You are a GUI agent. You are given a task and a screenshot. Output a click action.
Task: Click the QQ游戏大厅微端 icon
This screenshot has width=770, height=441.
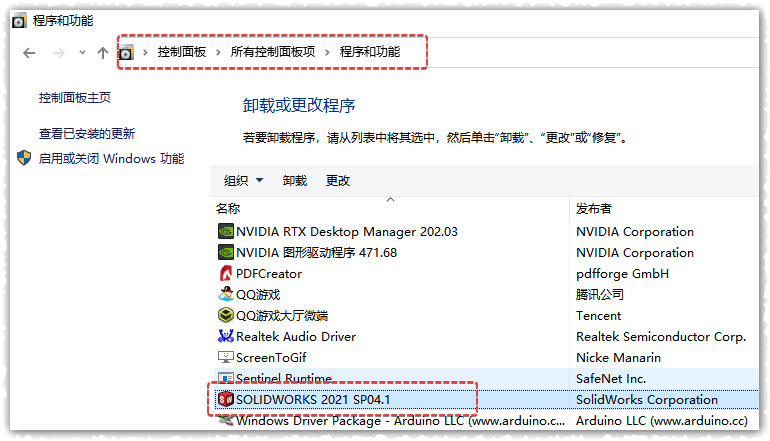tap(225, 315)
